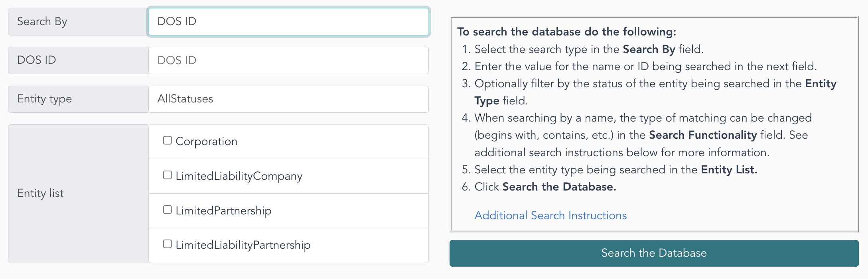
Task: Click the LimitedLiabilityCompany option text
Action: [x=239, y=176]
